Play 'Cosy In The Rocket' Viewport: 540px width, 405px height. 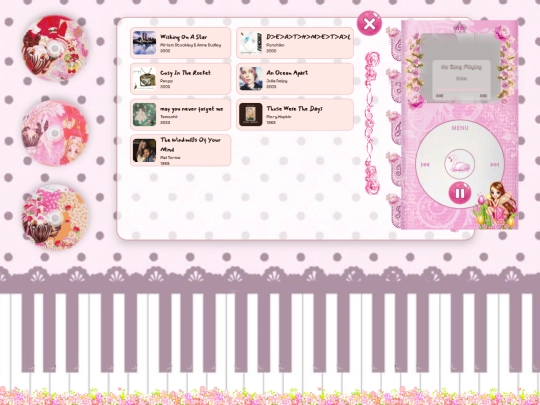coord(180,79)
